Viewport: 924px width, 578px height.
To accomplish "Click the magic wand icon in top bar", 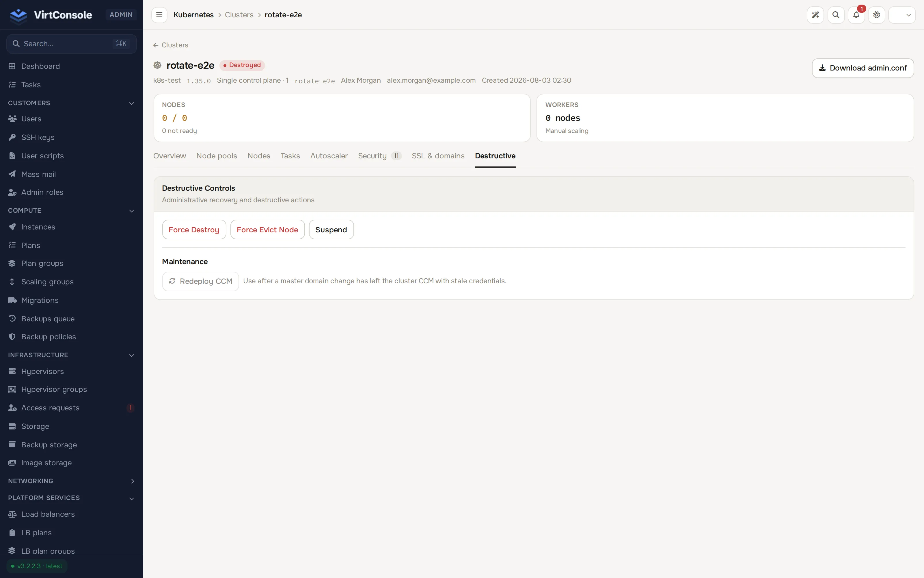I will pos(815,15).
